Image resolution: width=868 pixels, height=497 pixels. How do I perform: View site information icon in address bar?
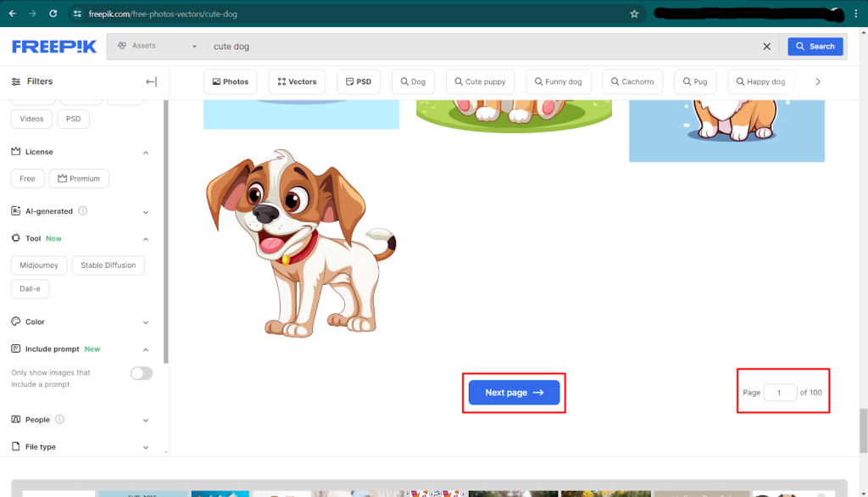point(77,14)
